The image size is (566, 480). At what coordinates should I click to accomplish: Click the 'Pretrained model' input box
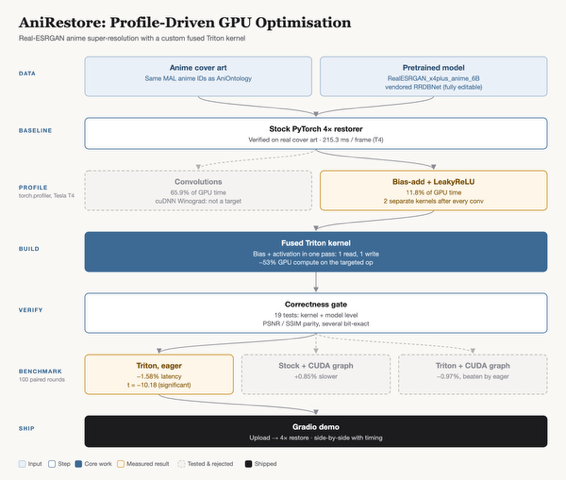(434, 76)
